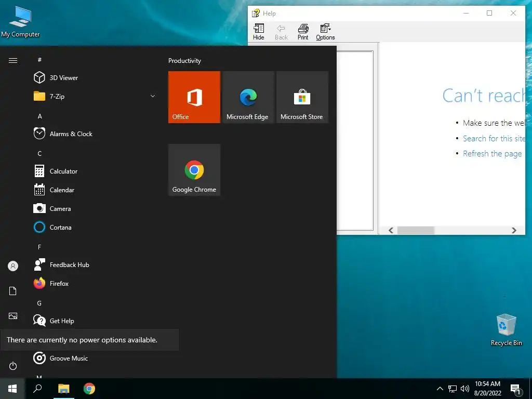This screenshot has width=532, height=399.
Task: Jump to letter G section header
Action: point(39,303)
